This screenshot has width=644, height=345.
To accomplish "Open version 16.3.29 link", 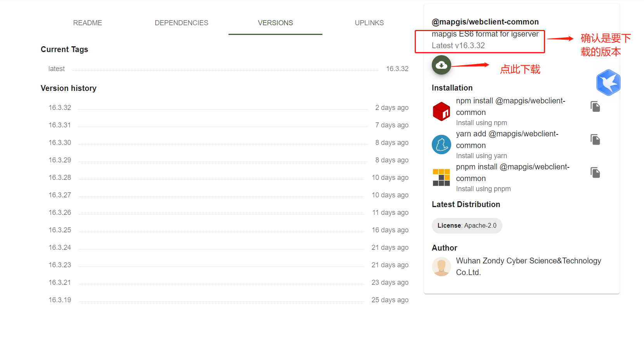I will [x=60, y=160].
